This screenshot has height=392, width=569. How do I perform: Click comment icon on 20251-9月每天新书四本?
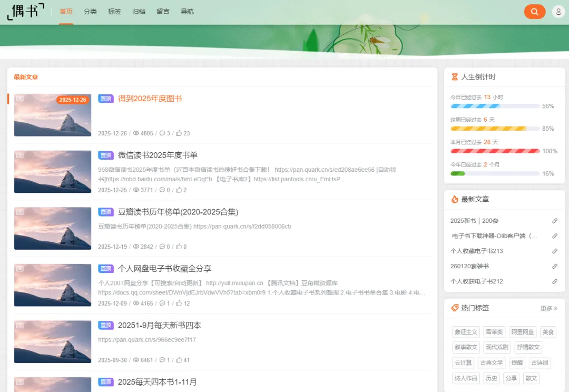162,360
